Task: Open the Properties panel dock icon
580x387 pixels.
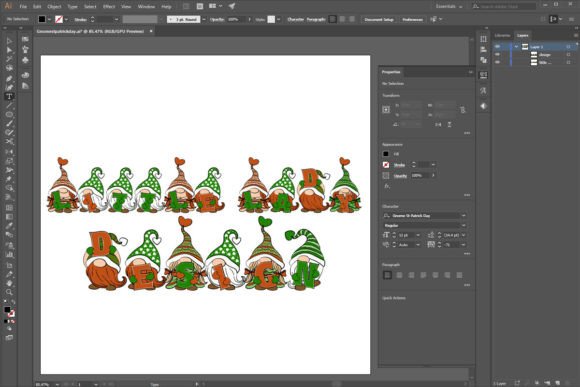Action: coord(483,75)
